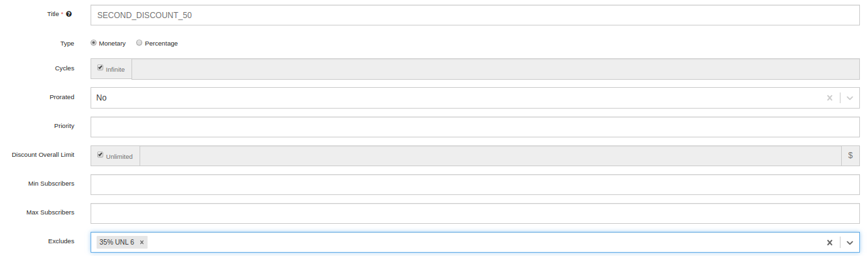Clear the Prorated selection with X icon
Viewport: 868px width, 256px height.
point(830,98)
